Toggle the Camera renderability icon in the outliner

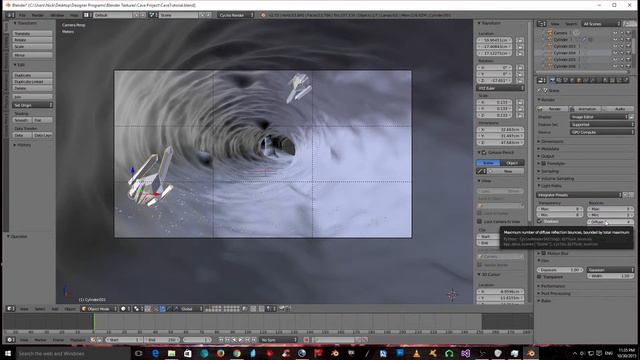pyautogui.click(x=628, y=33)
